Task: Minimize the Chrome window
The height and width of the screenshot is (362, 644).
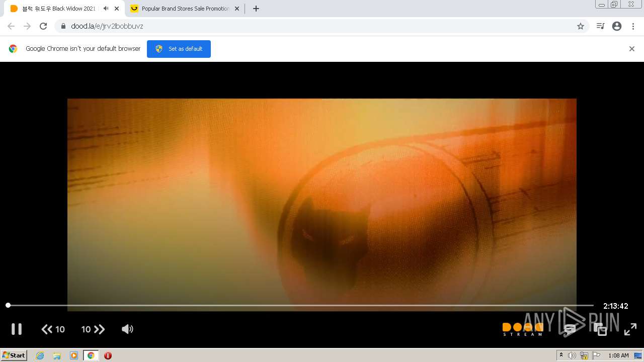Action: [x=601, y=5]
